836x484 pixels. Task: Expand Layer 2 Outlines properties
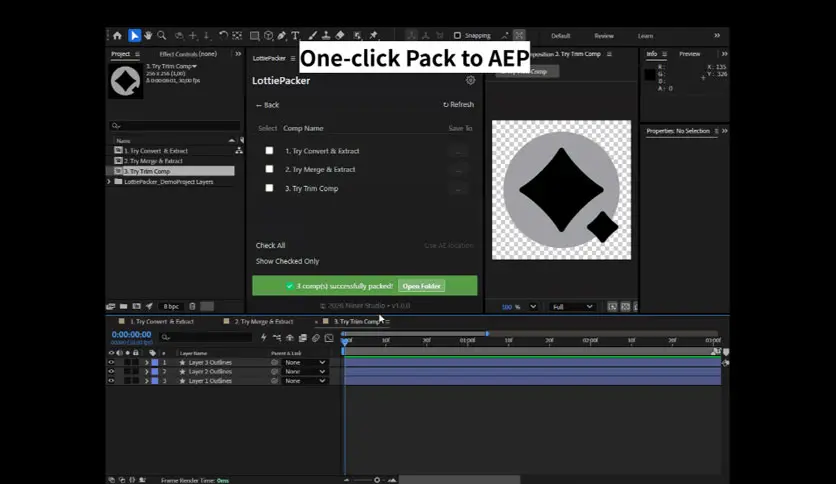tap(147, 372)
